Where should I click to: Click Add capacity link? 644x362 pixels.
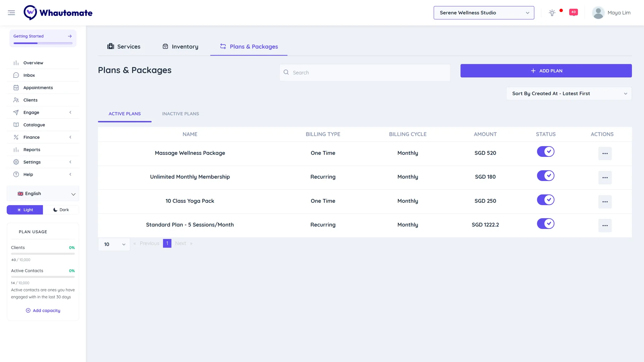click(x=43, y=311)
